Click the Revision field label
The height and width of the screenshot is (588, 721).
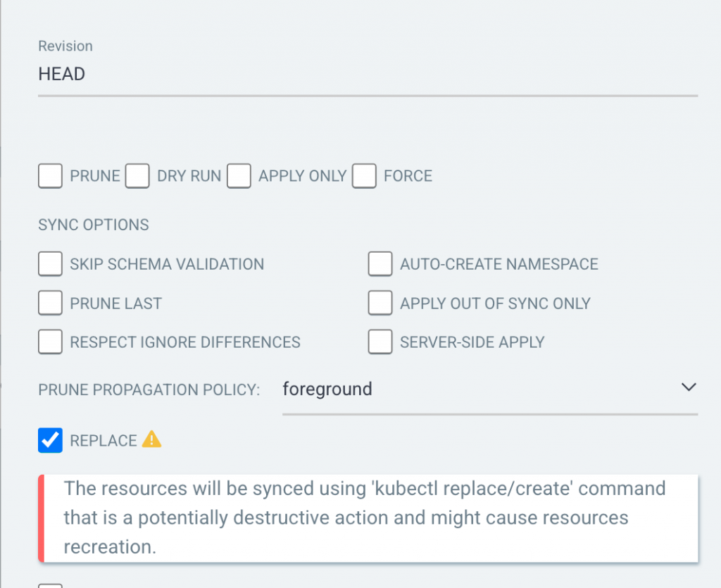(65, 46)
